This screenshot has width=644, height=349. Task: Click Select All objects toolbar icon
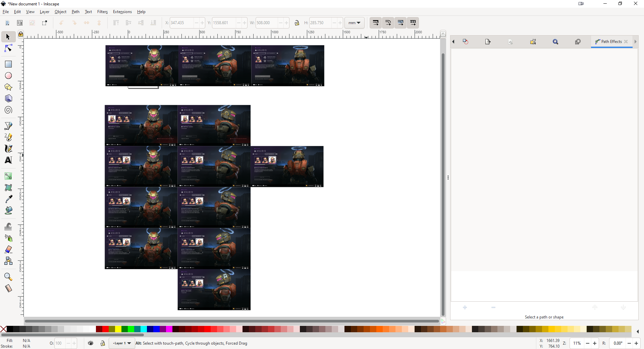point(7,23)
